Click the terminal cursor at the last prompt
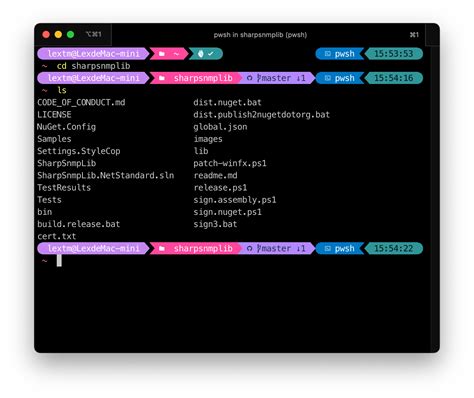The width and height of the screenshot is (474, 398). click(x=59, y=261)
